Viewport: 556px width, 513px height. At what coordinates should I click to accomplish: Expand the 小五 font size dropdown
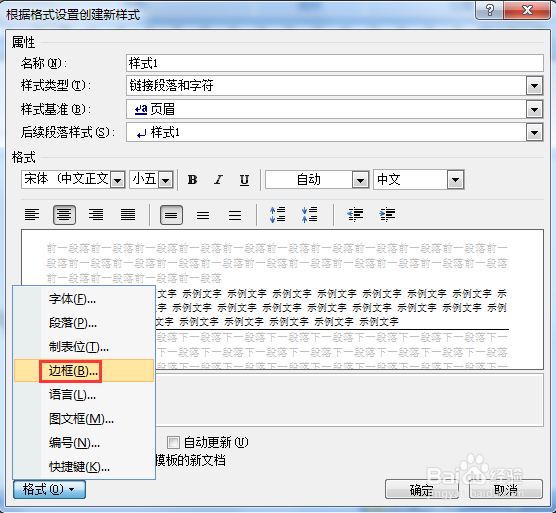point(165,180)
